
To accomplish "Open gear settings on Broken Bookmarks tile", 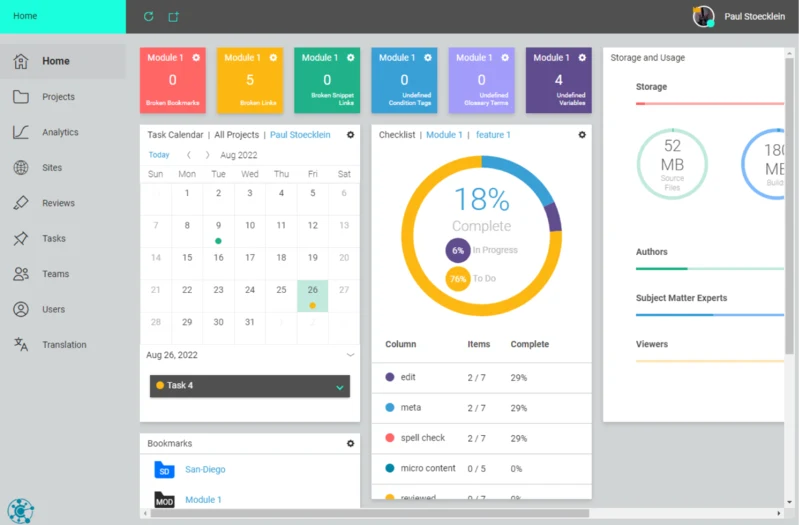I will pyautogui.click(x=196, y=58).
